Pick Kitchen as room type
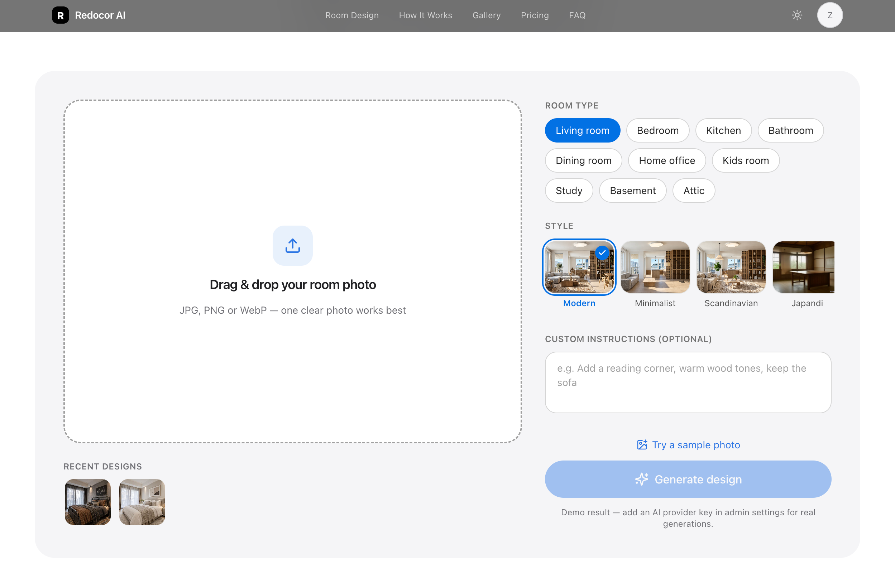This screenshot has width=895, height=588. click(723, 130)
